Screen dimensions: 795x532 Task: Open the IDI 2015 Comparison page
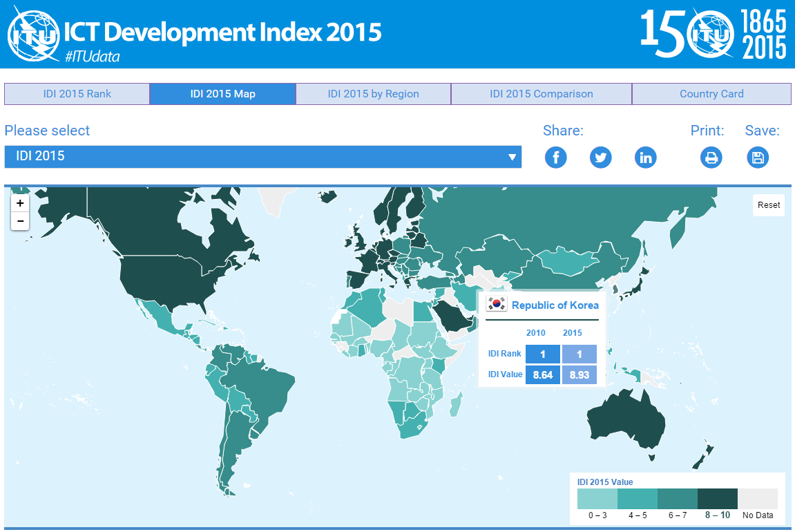click(x=541, y=93)
